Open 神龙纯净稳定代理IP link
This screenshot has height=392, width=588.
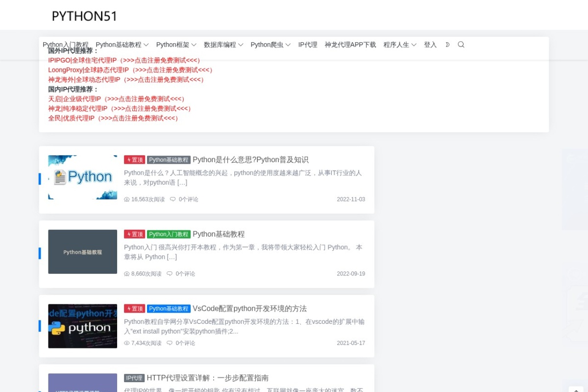tap(121, 108)
